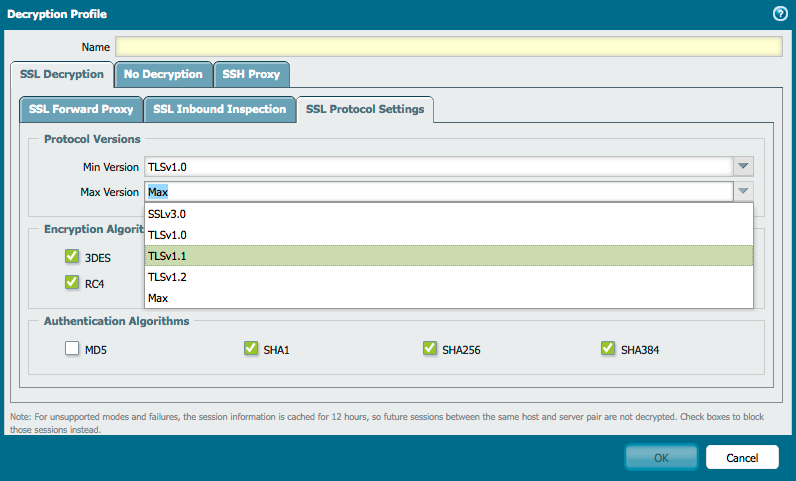The height and width of the screenshot is (481, 796).
Task: Confirm the profile with OK
Action: (x=661, y=458)
